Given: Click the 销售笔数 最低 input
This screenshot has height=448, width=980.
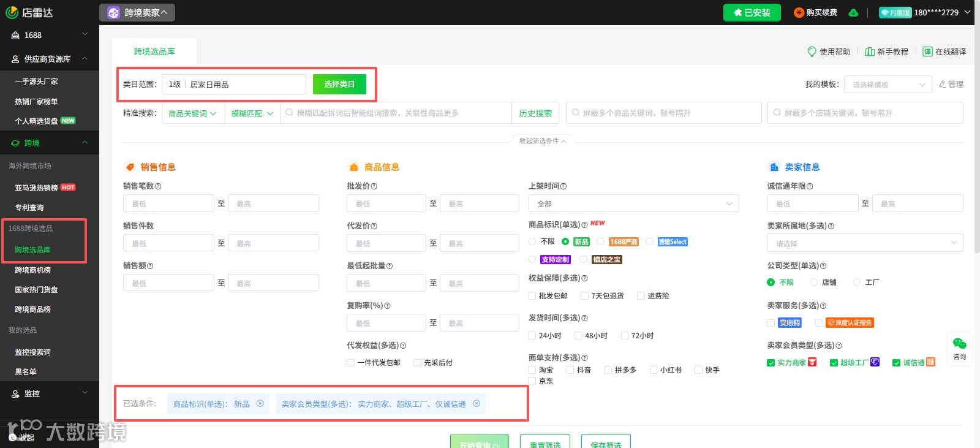Looking at the screenshot, I should [x=168, y=203].
